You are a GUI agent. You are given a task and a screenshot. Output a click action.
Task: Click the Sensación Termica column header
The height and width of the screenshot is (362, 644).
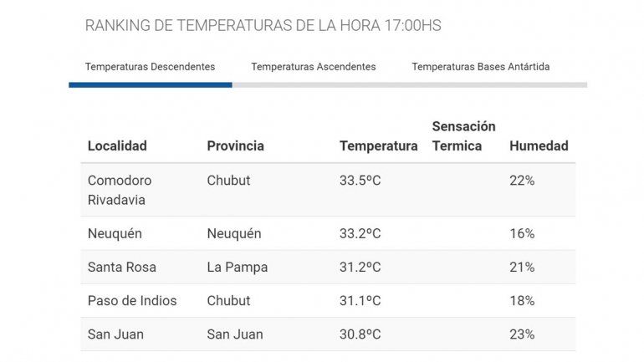tap(463, 135)
